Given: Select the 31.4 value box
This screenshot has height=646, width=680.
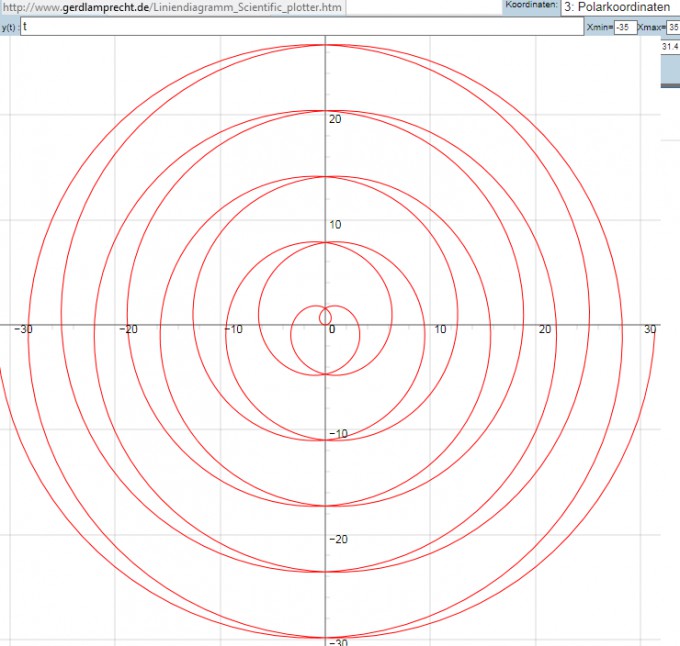Looking at the screenshot, I should click(x=670, y=46).
